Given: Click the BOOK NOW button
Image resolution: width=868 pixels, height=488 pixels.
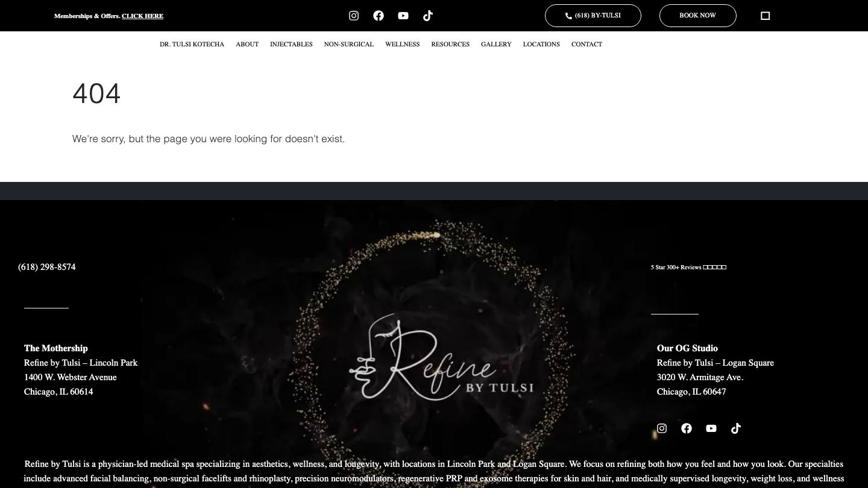Looking at the screenshot, I should (x=698, y=16).
